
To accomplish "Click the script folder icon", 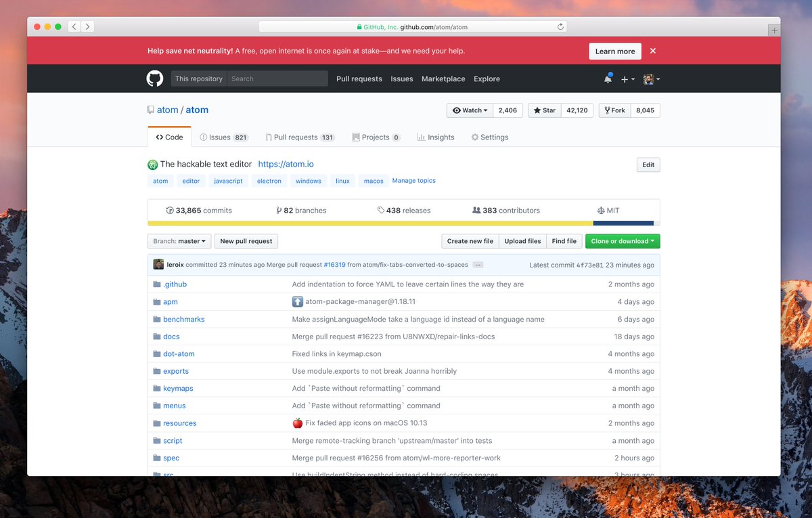I will point(157,441).
